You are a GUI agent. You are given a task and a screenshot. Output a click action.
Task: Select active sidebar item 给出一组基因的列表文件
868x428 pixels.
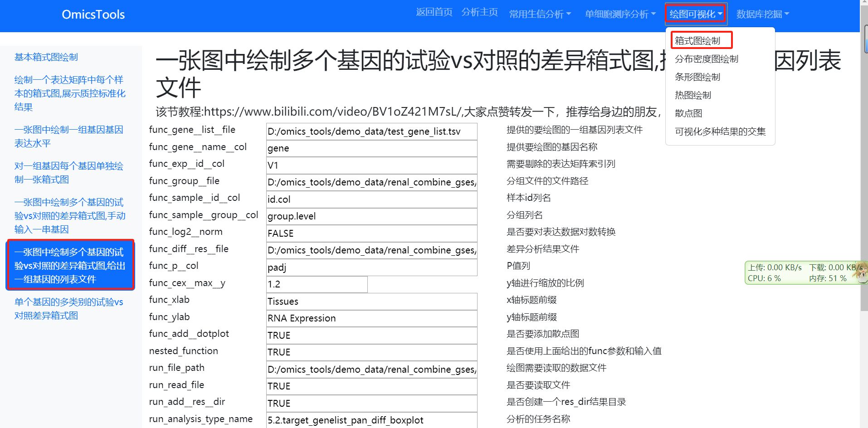(x=70, y=265)
